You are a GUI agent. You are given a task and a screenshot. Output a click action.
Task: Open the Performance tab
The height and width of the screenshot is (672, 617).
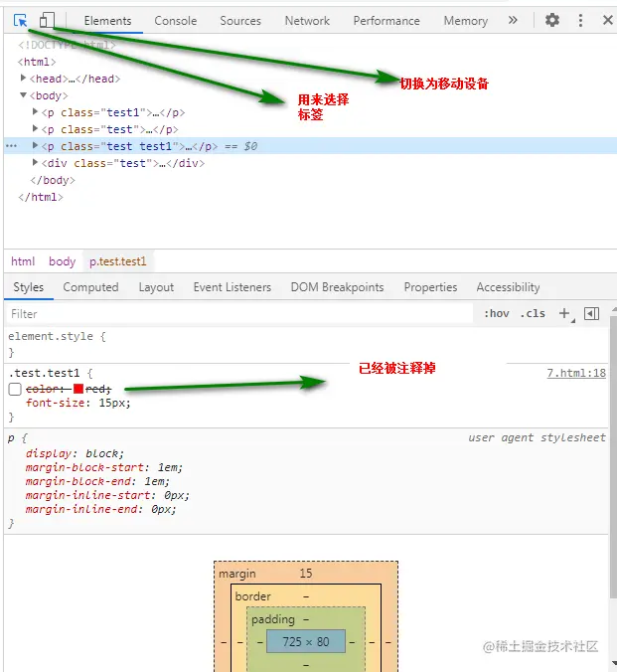pyautogui.click(x=386, y=21)
